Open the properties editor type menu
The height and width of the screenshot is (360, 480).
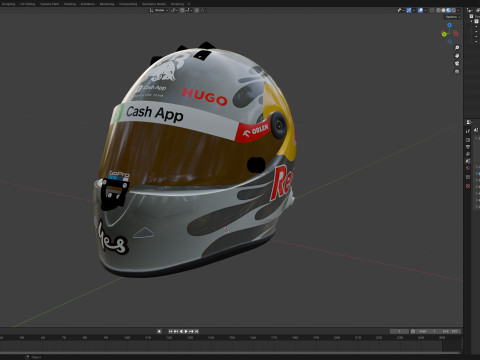tap(470, 122)
